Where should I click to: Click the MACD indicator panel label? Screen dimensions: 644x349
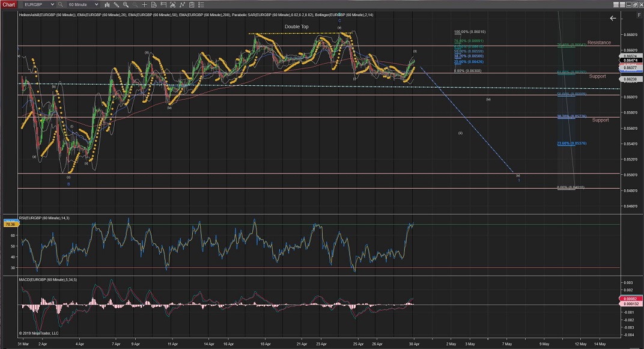(46, 280)
